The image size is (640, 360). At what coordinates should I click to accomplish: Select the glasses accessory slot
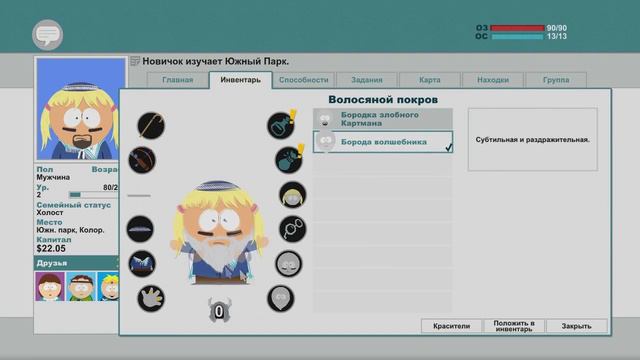click(x=293, y=229)
